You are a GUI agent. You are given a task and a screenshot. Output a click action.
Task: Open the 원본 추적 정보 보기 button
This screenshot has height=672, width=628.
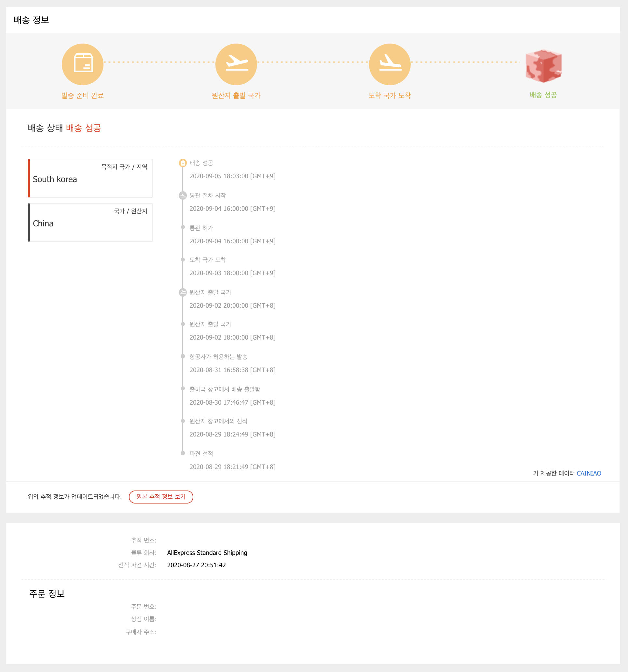click(x=161, y=497)
